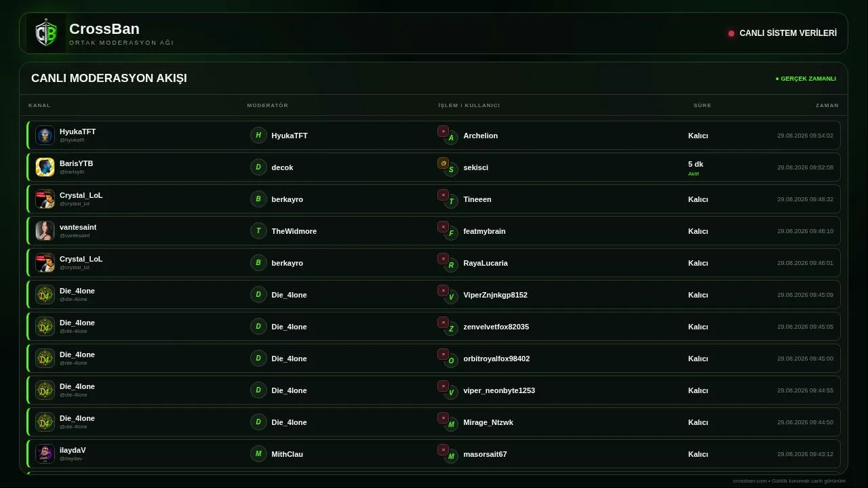The width and height of the screenshot is (868, 488).
Task: Select MithClau's M moderator avatar
Action: click(x=258, y=453)
